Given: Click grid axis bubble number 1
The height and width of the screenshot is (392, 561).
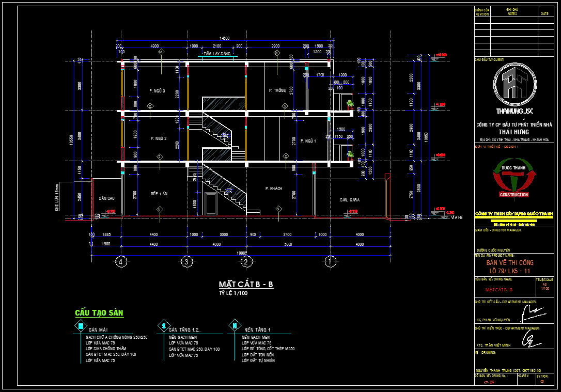Looking at the screenshot, I should (x=330, y=262).
